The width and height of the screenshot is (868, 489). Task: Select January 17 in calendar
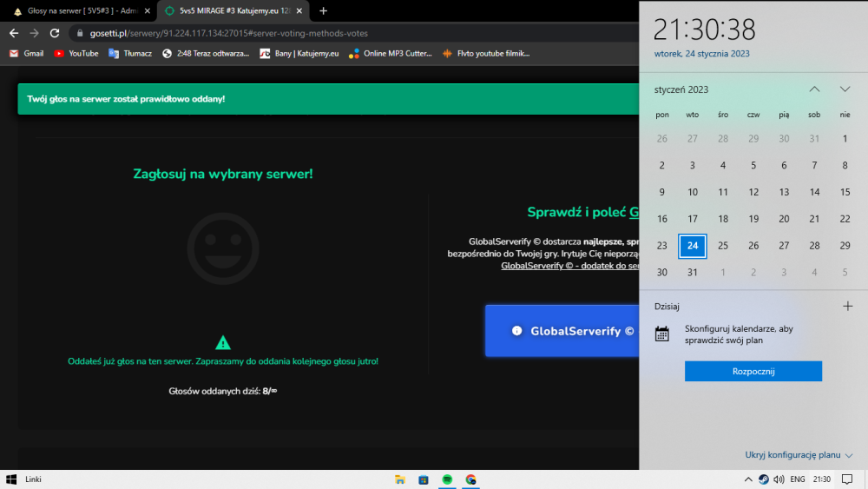(x=693, y=219)
